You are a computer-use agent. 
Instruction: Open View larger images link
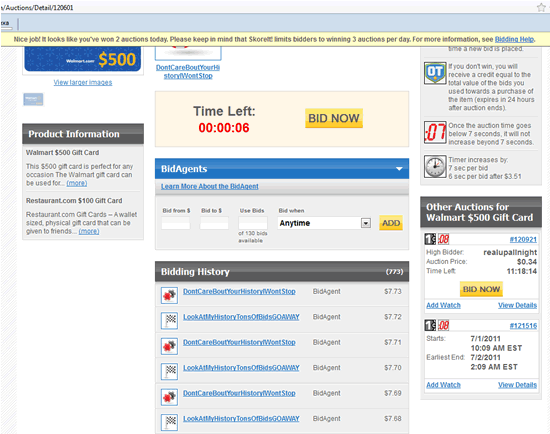click(83, 82)
